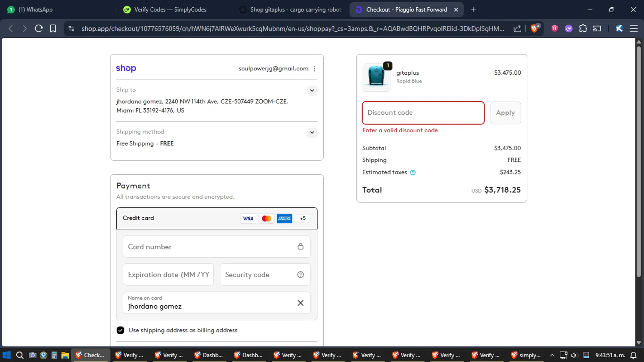Image resolution: width=644 pixels, height=362 pixels.
Task: Open the Extensions puzzle menu
Action: pyautogui.click(x=583, y=28)
